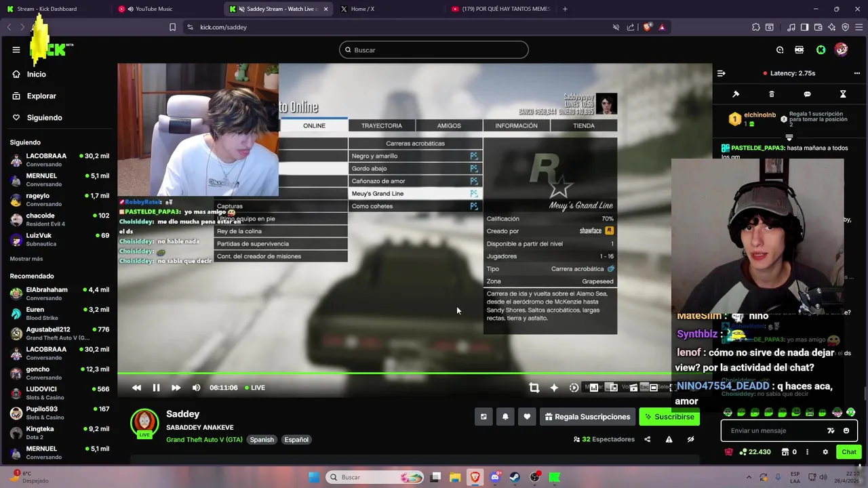Click the green Suscribirse button
The width and height of the screenshot is (868, 488).
(x=669, y=417)
